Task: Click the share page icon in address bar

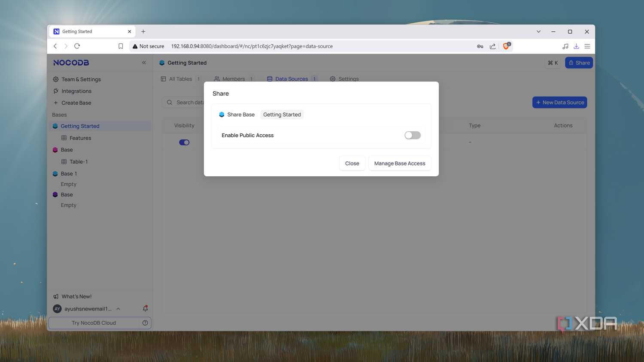Action: [x=492, y=46]
